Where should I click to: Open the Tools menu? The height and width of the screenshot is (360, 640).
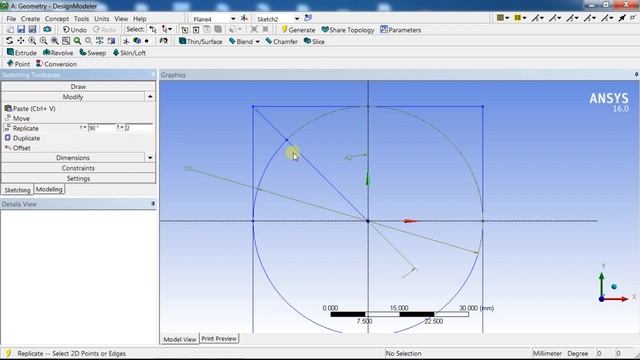[x=81, y=19]
